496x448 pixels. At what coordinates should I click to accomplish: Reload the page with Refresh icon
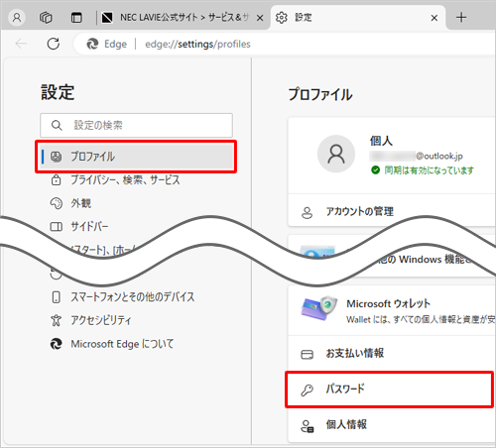[54, 44]
